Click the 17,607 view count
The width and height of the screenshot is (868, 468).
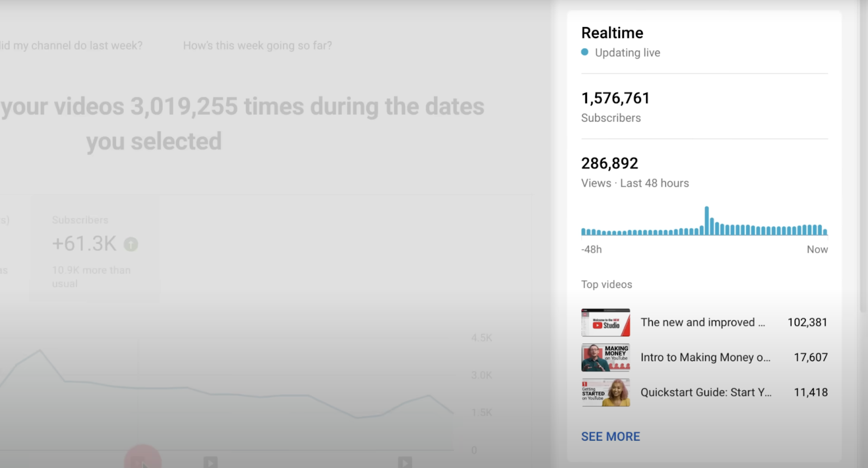click(810, 357)
